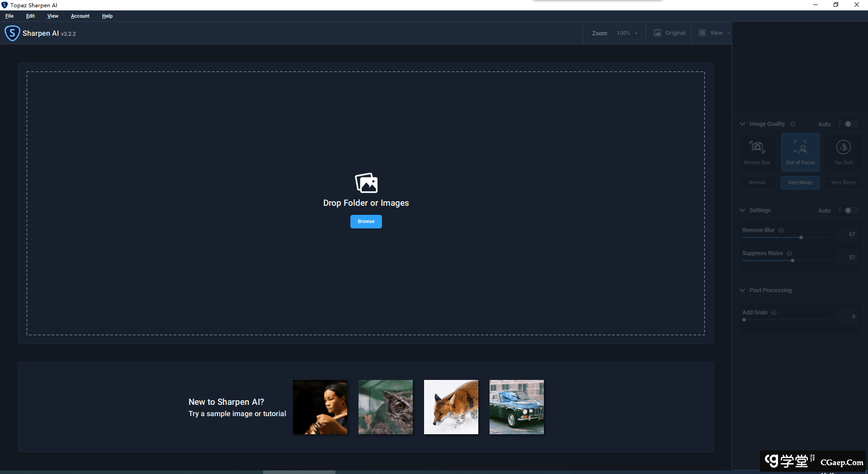
Task: Click the Browse button
Action: 366,222
